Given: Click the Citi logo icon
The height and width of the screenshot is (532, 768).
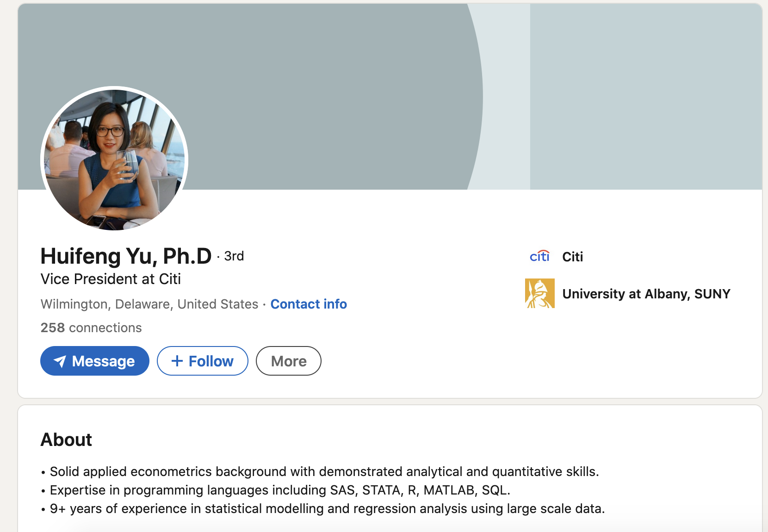Looking at the screenshot, I should pyautogui.click(x=539, y=256).
